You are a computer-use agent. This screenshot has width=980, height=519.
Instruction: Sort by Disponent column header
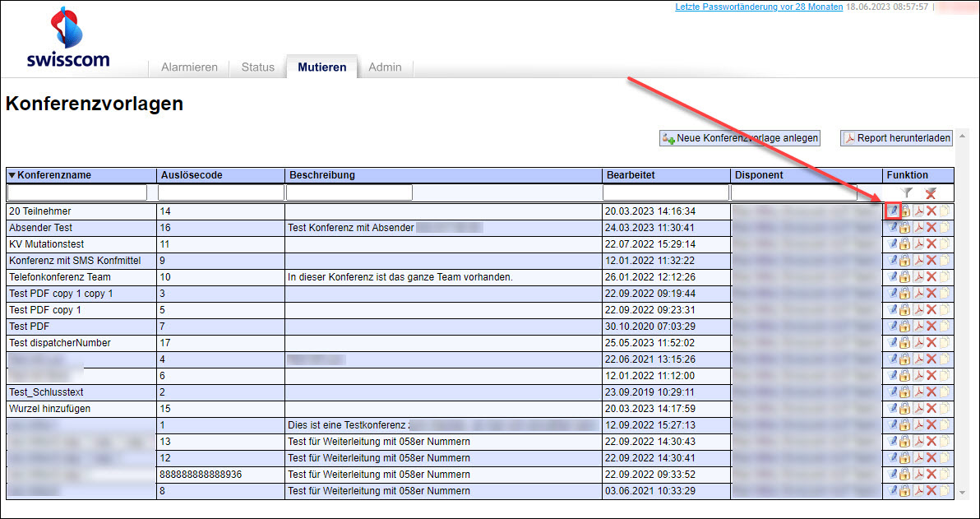coord(807,176)
